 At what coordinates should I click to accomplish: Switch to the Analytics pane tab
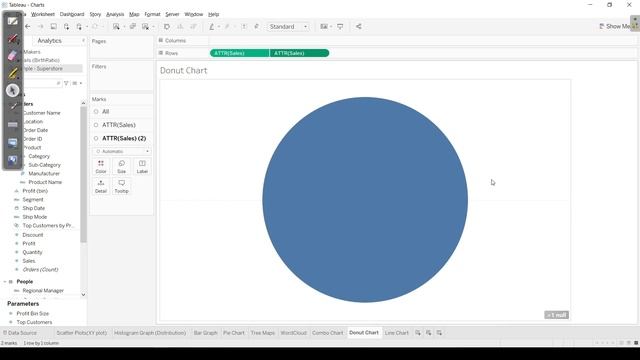(49, 40)
